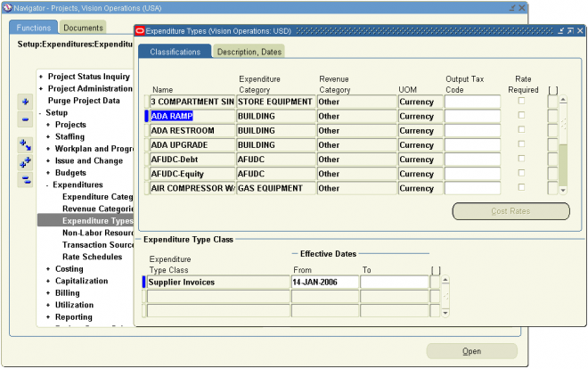Click Output Tax Code field for ADA RAMP
588x369 pixels.
(472, 116)
